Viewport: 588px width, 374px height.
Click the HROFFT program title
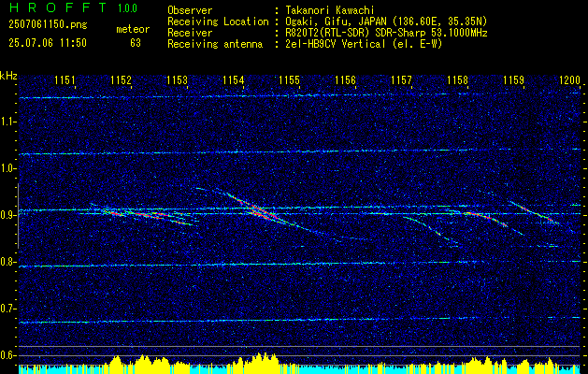coord(57,7)
